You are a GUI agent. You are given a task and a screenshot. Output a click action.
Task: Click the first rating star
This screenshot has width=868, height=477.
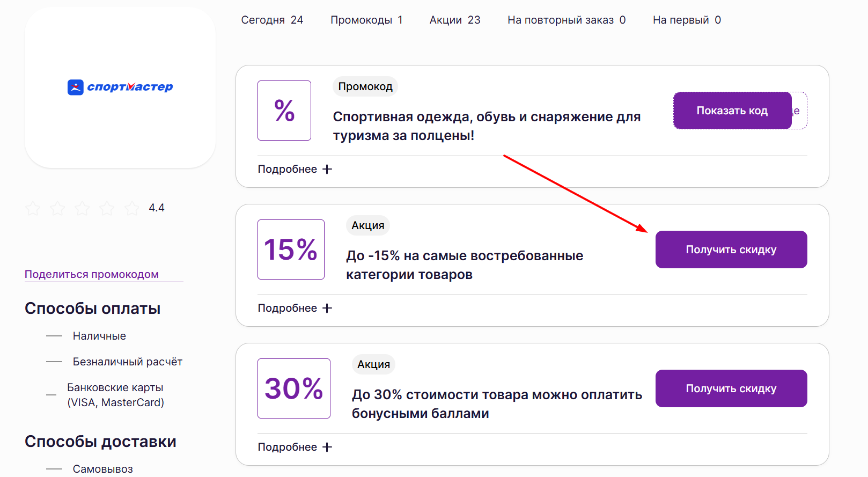pyautogui.click(x=33, y=208)
